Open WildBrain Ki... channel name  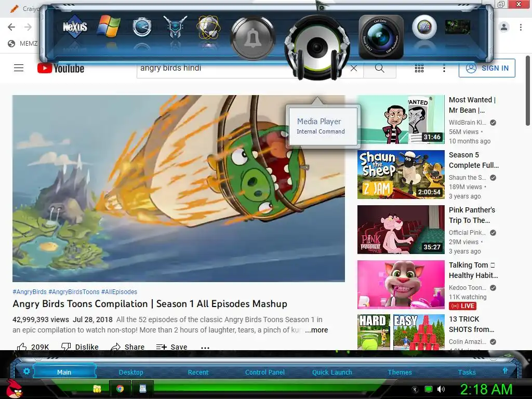(467, 123)
